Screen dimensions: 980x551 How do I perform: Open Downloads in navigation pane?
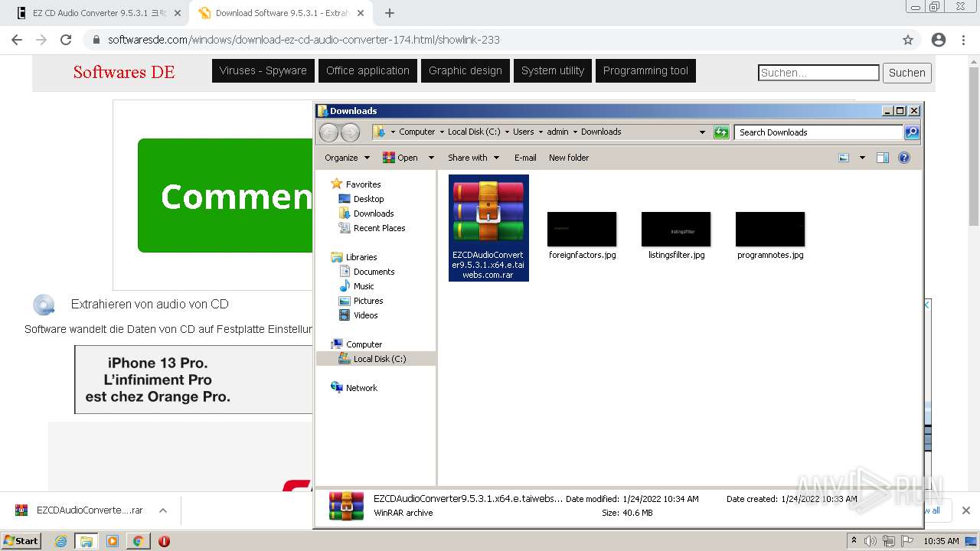coord(374,214)
